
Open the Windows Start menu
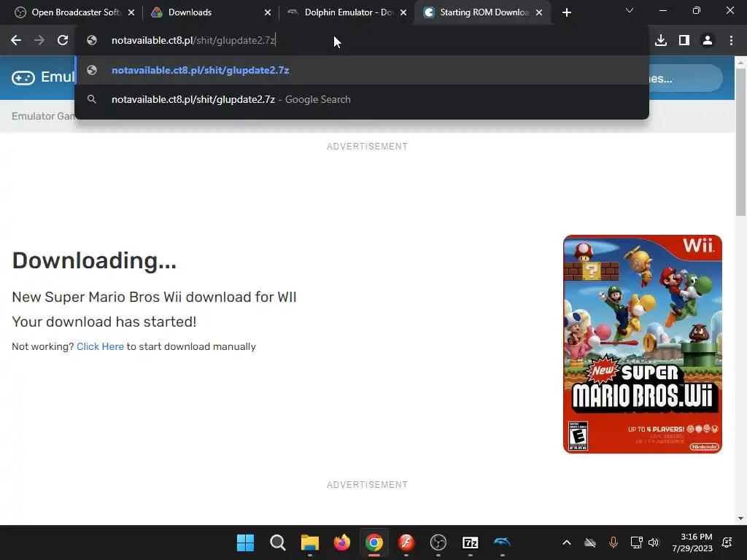245,542
